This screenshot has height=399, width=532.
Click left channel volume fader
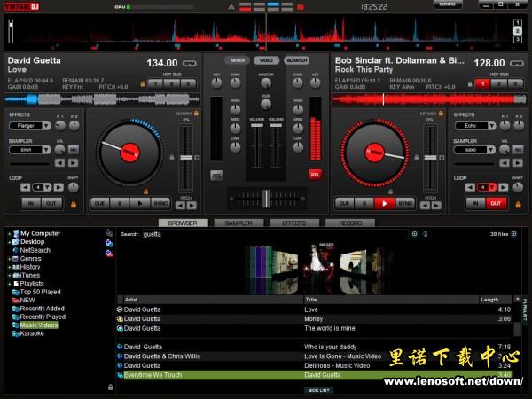(x=257, y=126)
